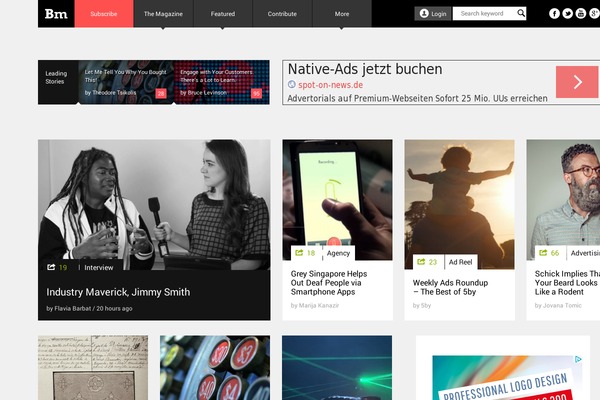The width and height of the screenshot is (600, 400).
Task: Open Weekly Ads Roundup article
Action: [450, 287]
